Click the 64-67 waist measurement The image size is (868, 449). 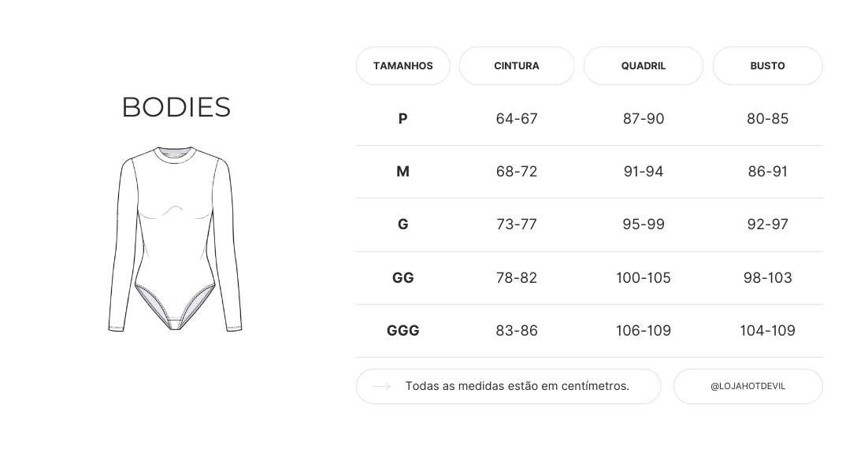(517, 119)
